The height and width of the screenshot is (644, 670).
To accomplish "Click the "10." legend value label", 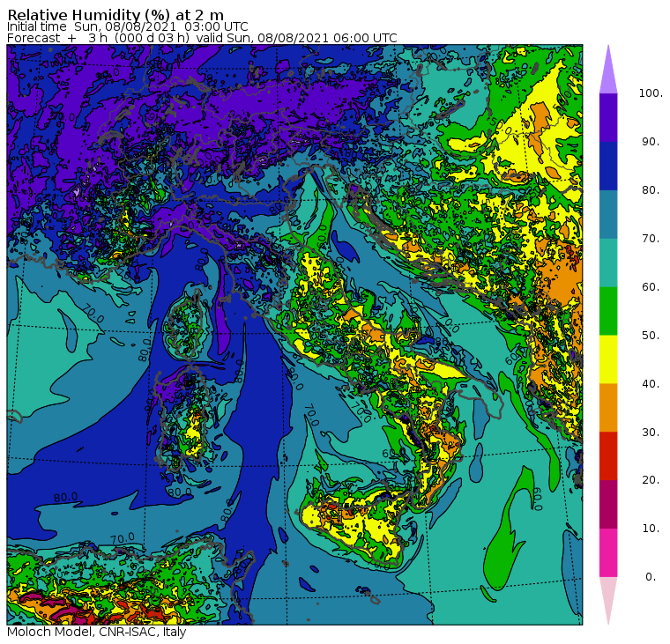I will point(651,529).
